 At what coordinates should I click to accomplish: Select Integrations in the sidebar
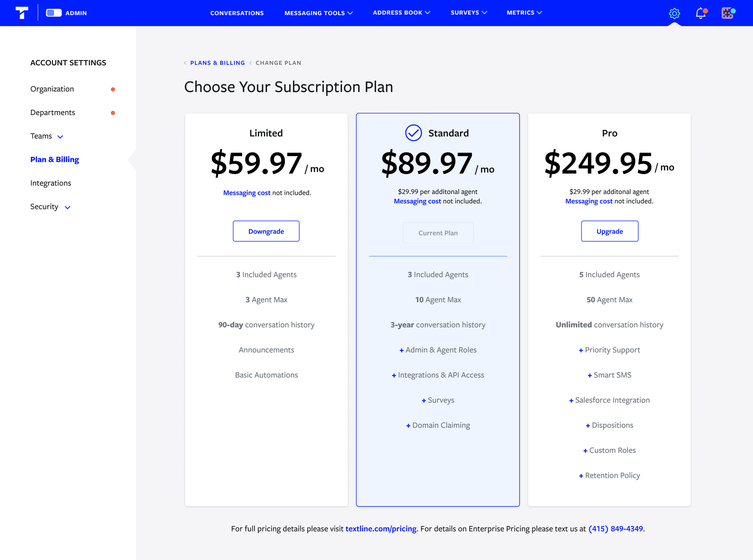click(x=51, y=183)
